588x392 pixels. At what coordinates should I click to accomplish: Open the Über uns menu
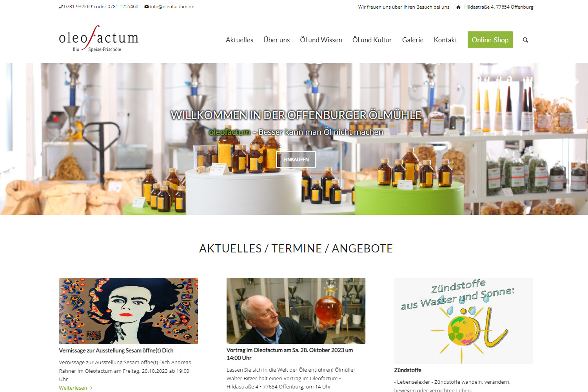(x=277, y=40)
